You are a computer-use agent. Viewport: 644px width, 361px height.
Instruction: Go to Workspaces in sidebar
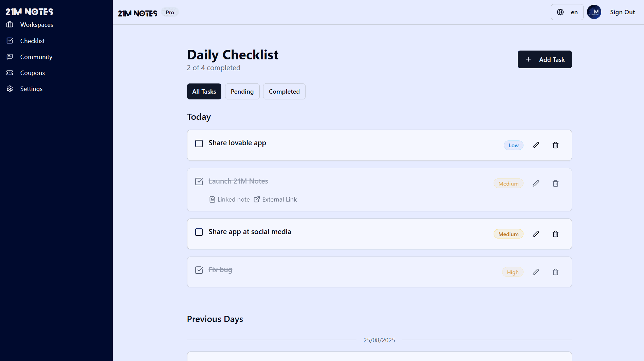coord(36,25)
